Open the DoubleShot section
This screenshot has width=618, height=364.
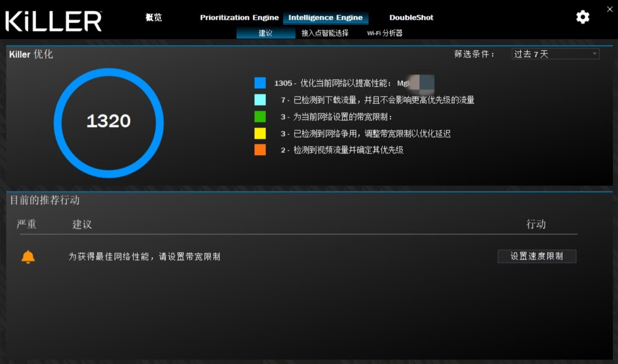coord(411,17)
